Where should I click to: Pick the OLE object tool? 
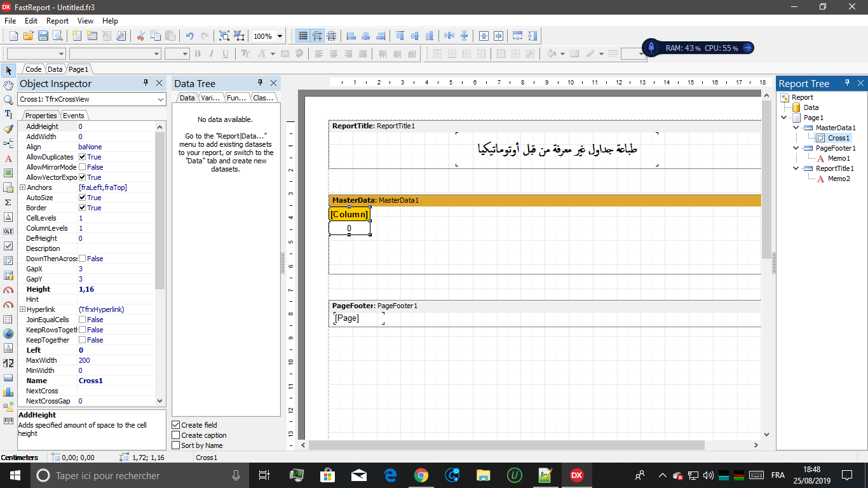pyautogui.click(x=8, y=231)
